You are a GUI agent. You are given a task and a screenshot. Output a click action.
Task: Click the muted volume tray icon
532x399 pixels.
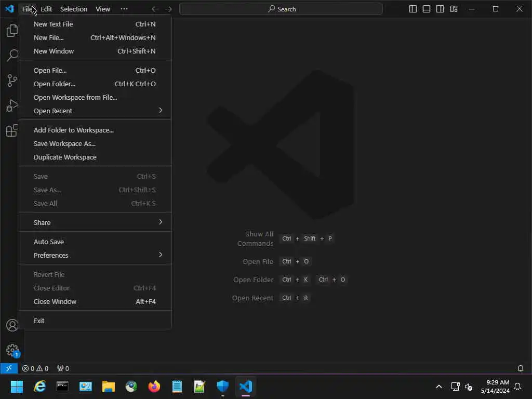(x=469, y=387)
